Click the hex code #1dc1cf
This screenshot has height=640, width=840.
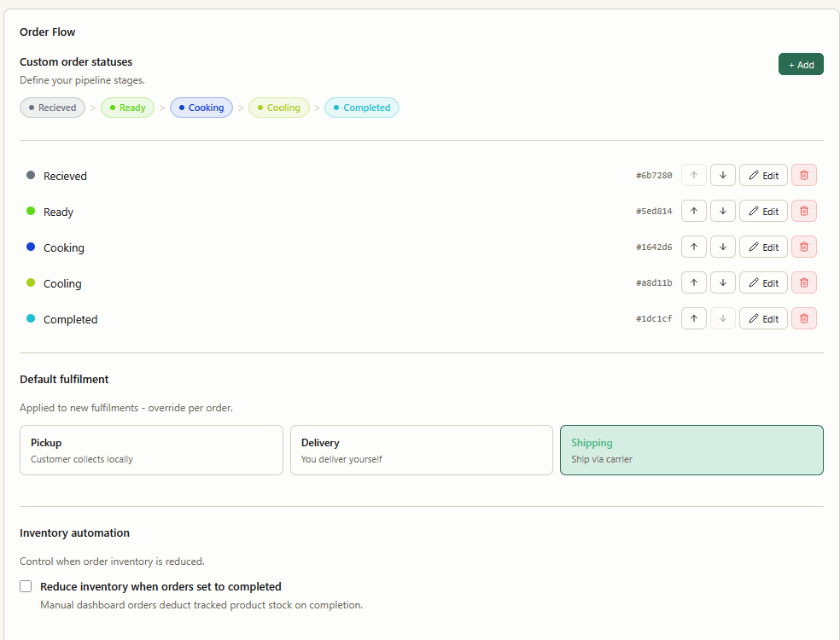[654, 319]
